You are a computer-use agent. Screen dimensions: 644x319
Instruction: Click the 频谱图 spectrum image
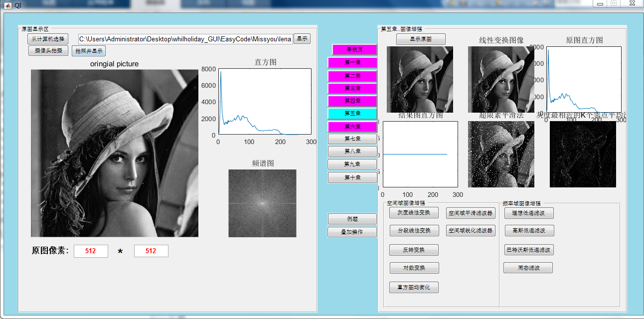(262, 203)
